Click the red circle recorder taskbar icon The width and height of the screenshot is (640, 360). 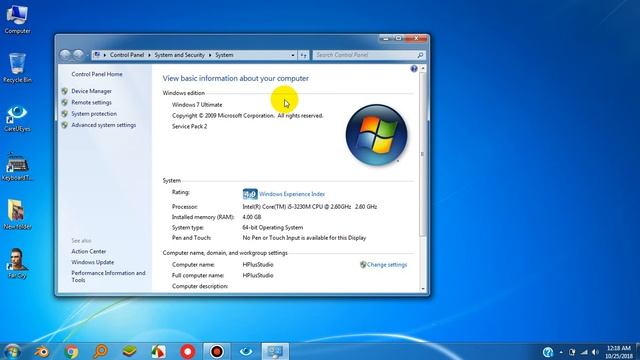(x=188, y=351)
